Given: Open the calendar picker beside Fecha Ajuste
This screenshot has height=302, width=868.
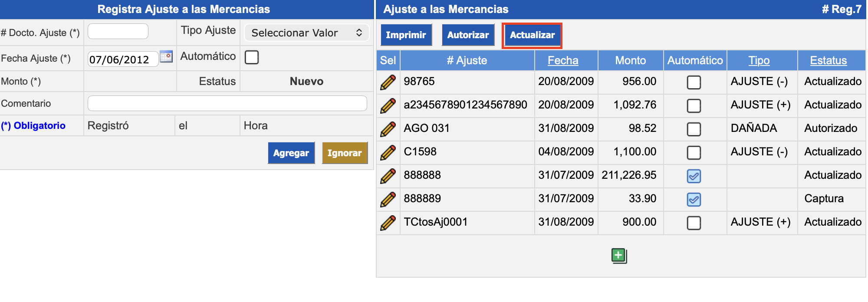Looking at the screenshot, I should coord(166,57).
